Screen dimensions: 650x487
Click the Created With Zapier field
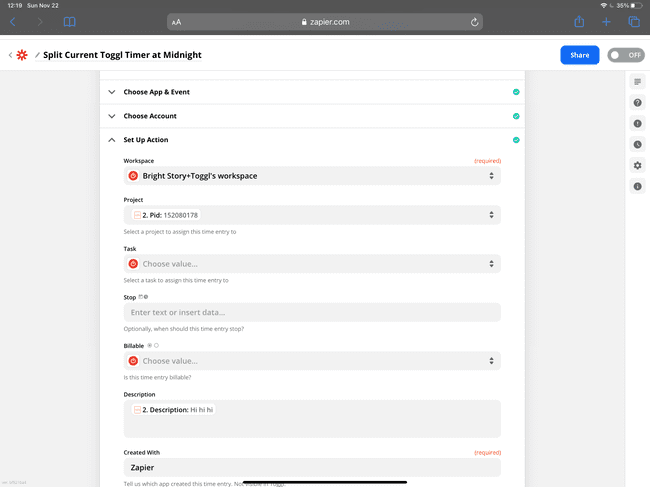pos(312,468)
